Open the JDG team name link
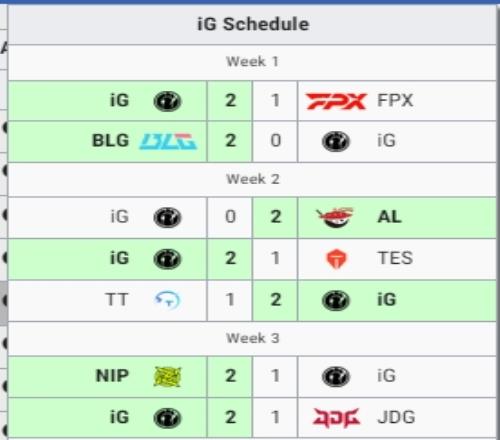 pos(396,417)
